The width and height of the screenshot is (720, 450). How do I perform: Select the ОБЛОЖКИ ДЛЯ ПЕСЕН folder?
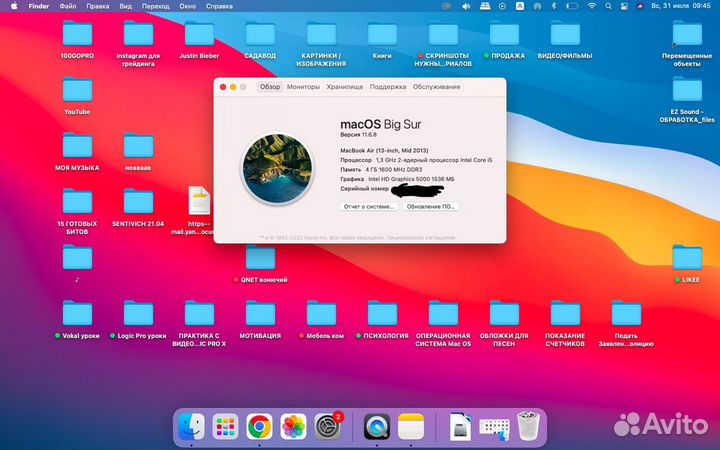pyautogui.click(x=504, y=314)
